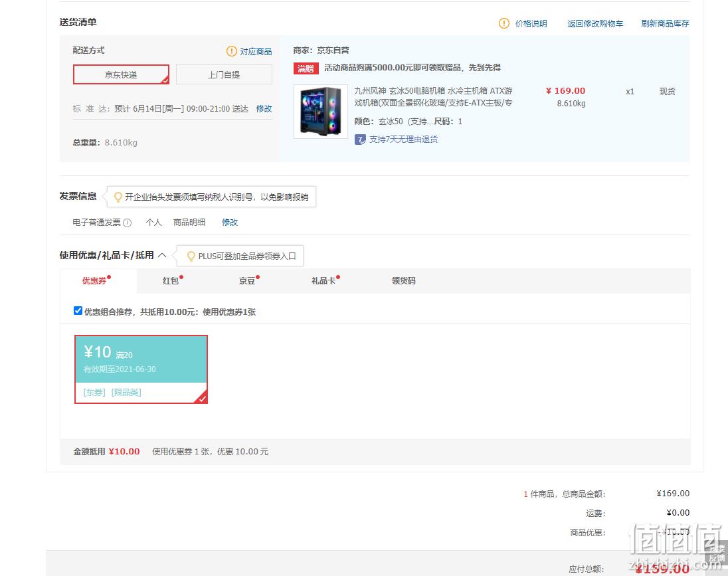The width and height of the screenshot is (728, 576).
Task: Switch to the 礼品卡 tab
Action: 323,280
